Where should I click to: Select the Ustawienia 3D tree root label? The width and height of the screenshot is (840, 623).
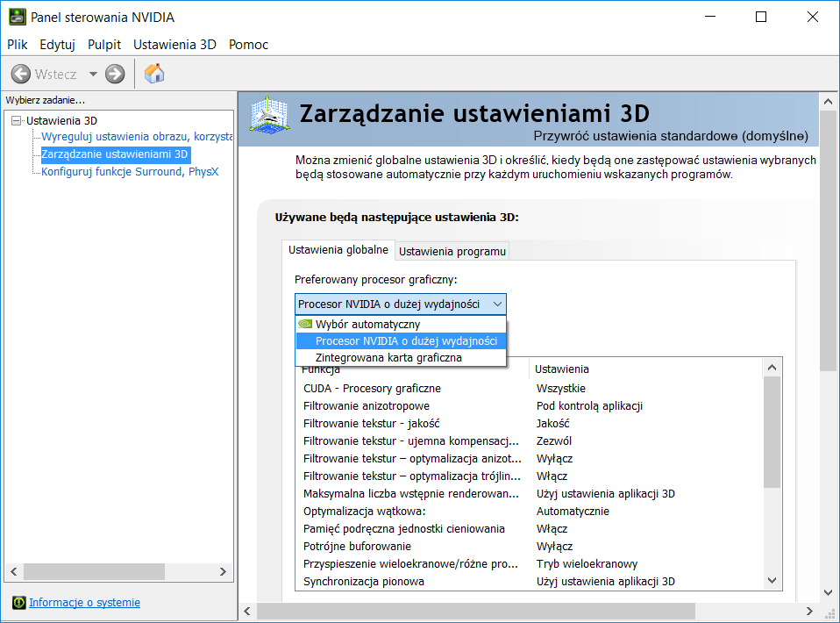coord(61,120)
